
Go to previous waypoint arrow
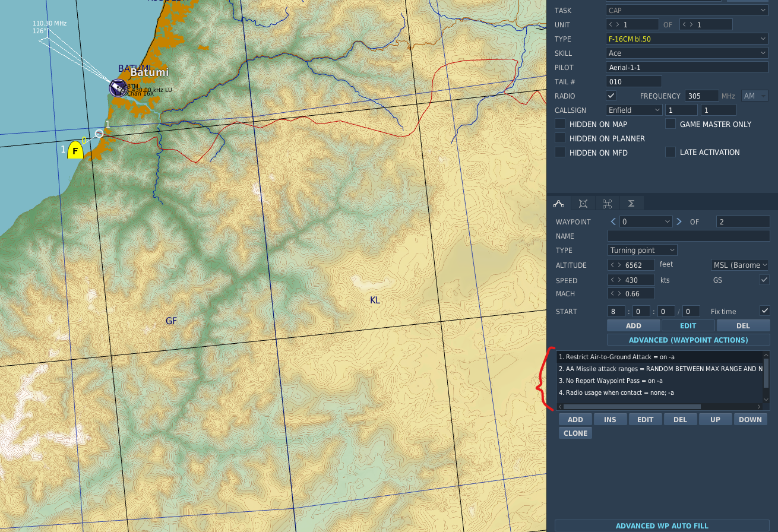[x=614, y=221]
